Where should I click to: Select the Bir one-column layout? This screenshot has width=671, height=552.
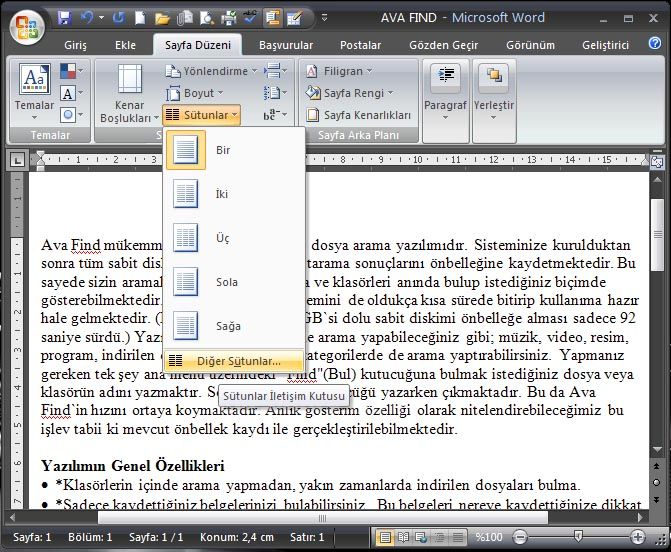point(234,150)
